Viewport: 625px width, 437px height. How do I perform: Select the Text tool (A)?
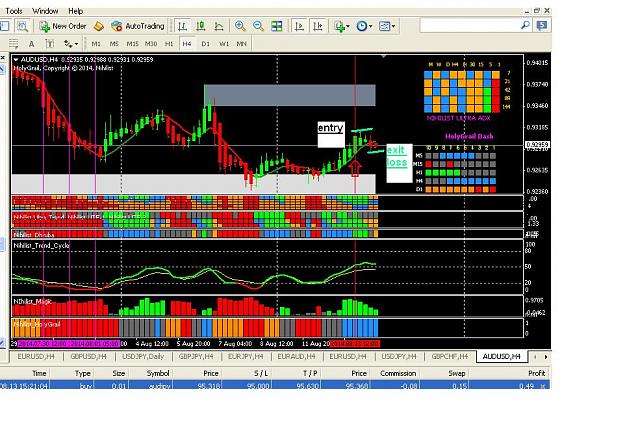point(31,44)
